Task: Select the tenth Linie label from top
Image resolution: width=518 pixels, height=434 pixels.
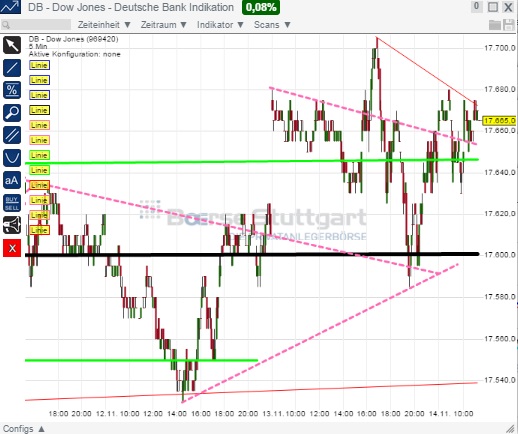Action: tap(39, 200)
